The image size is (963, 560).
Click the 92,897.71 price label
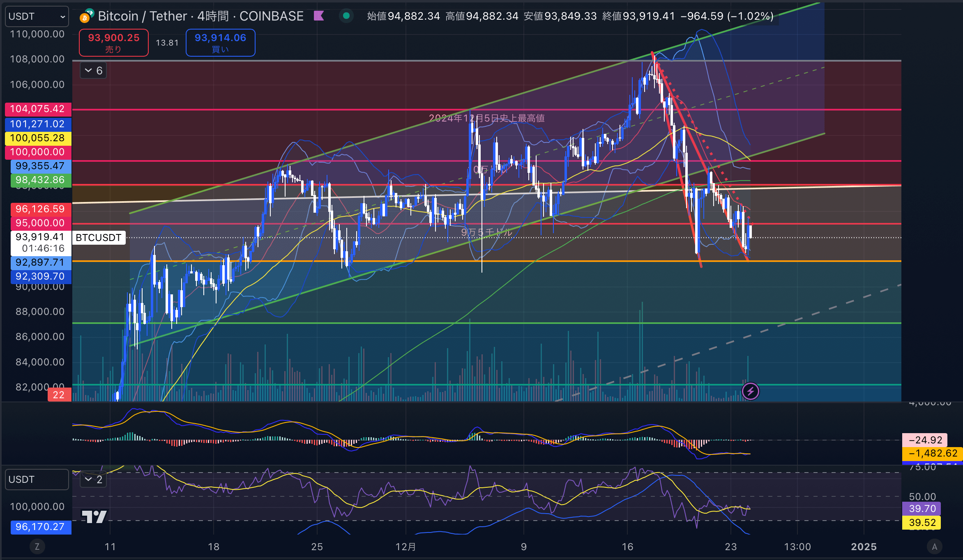(41, 262)
